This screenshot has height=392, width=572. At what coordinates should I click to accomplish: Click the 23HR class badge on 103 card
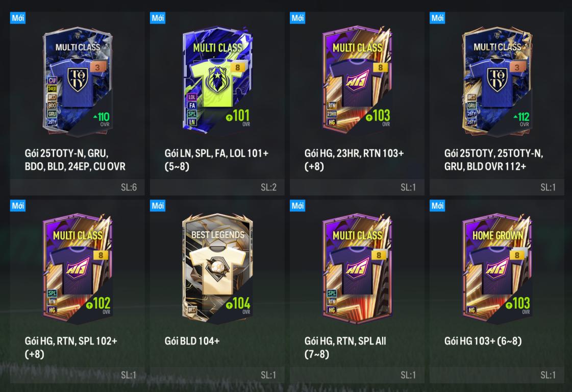[332, 114]
